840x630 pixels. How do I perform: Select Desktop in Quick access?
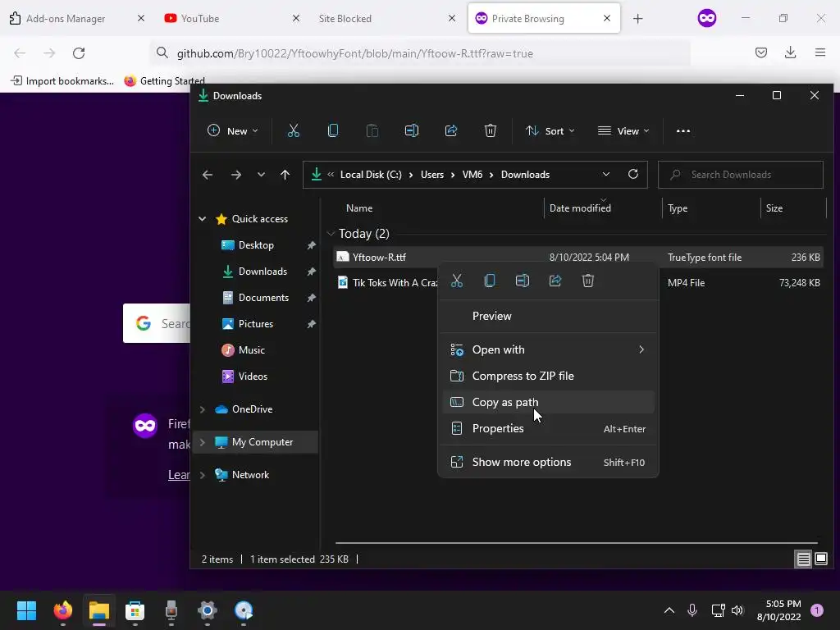(256, 245)
